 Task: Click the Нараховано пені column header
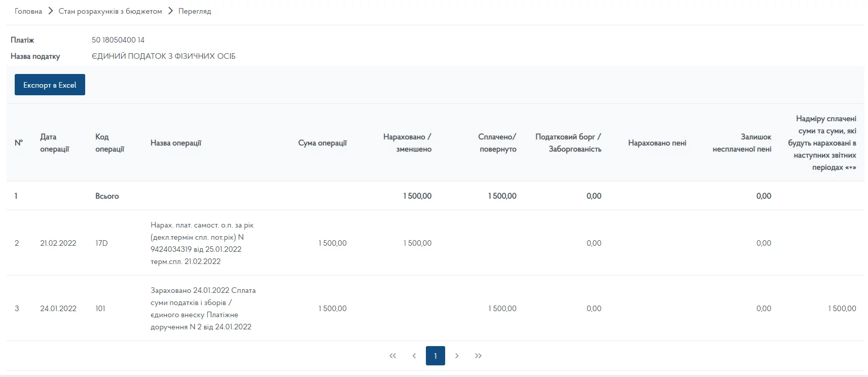pos(657,143)
